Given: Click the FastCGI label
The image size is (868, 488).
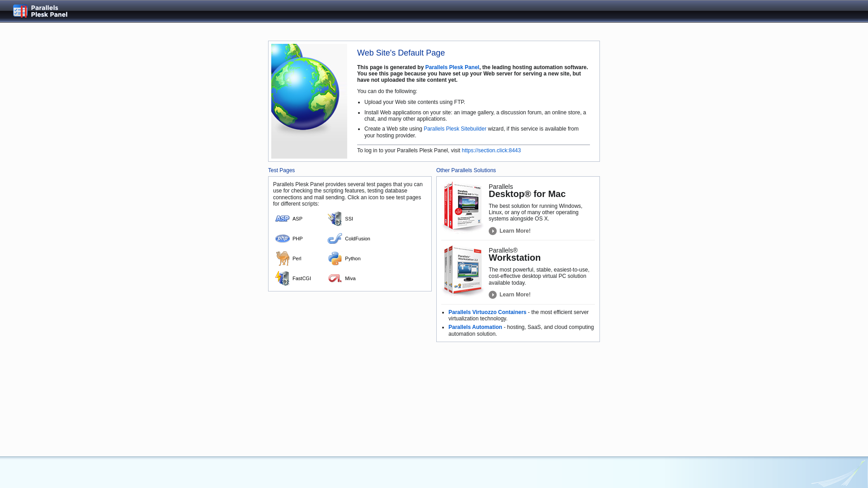Looking at the screenshot, I should click(x=302, y=278).
